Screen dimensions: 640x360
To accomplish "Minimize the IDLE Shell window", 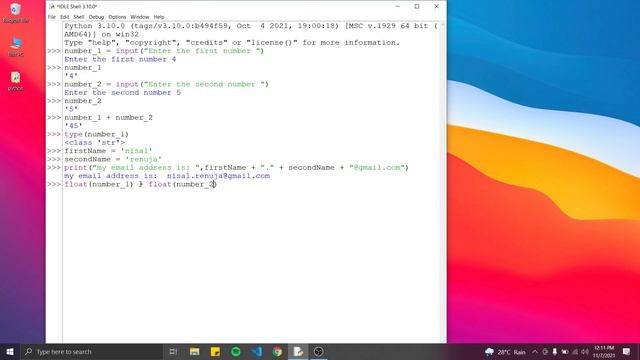I will point(398,7).
